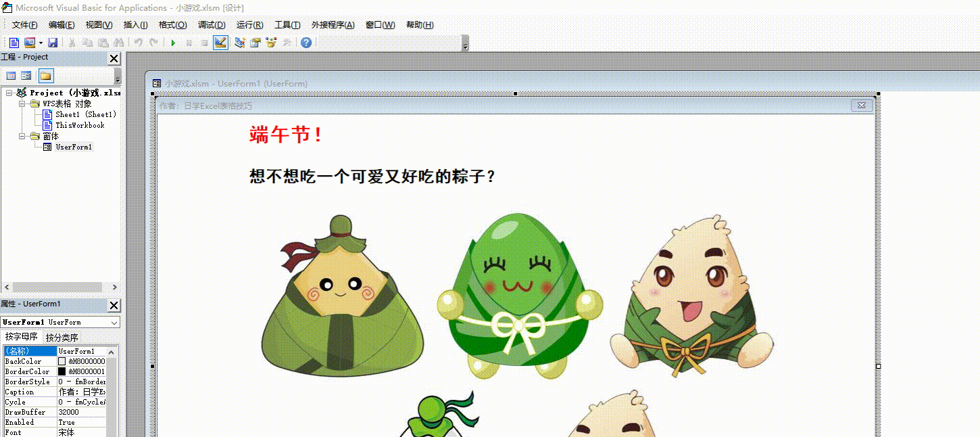
Task: Click the Font property value 宋体
Action: coord(82,432)
